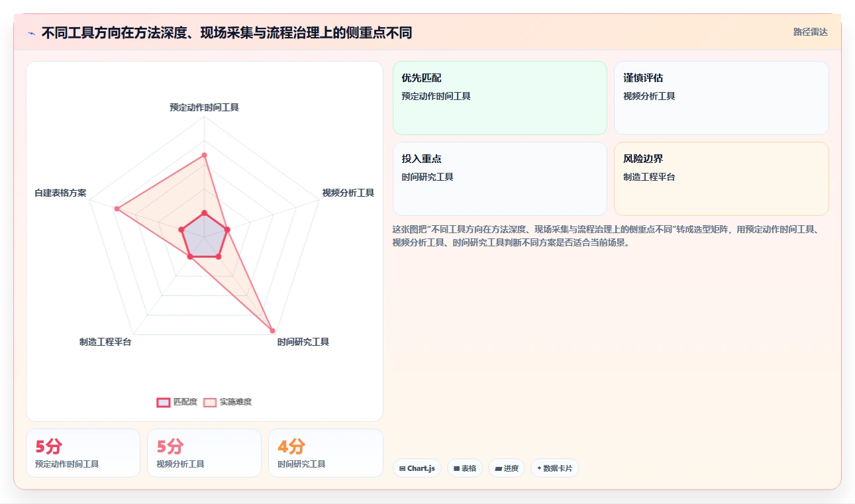The width and height of the screenshot is (855, 504).
Task: Select the 数据卡片 tag chip
Action: pos(555,468)
